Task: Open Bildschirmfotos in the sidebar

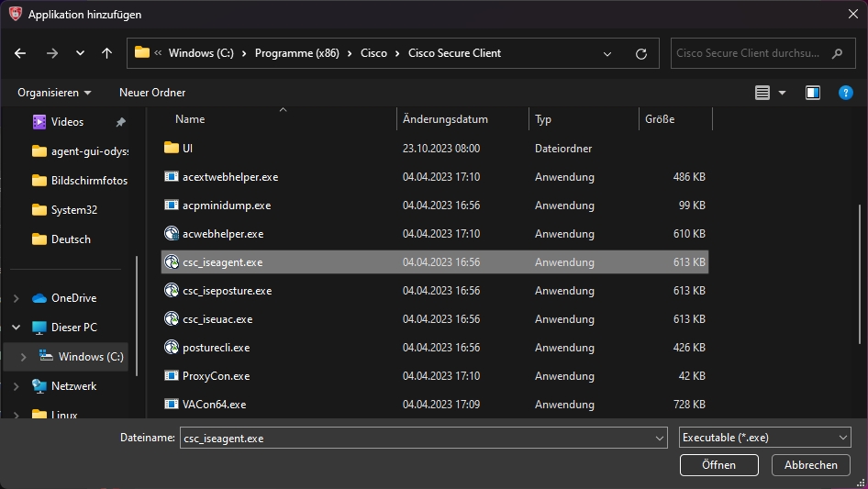Action: 80,181
